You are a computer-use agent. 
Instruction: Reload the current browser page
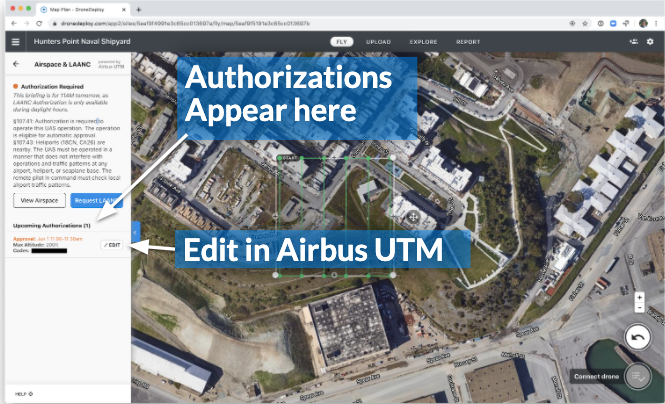click(39, 23)
